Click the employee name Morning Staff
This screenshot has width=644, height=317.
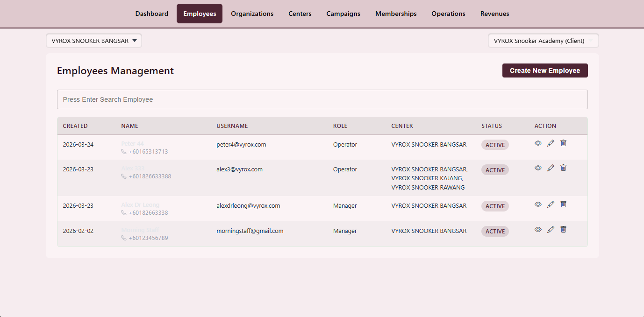coord(140,230)
